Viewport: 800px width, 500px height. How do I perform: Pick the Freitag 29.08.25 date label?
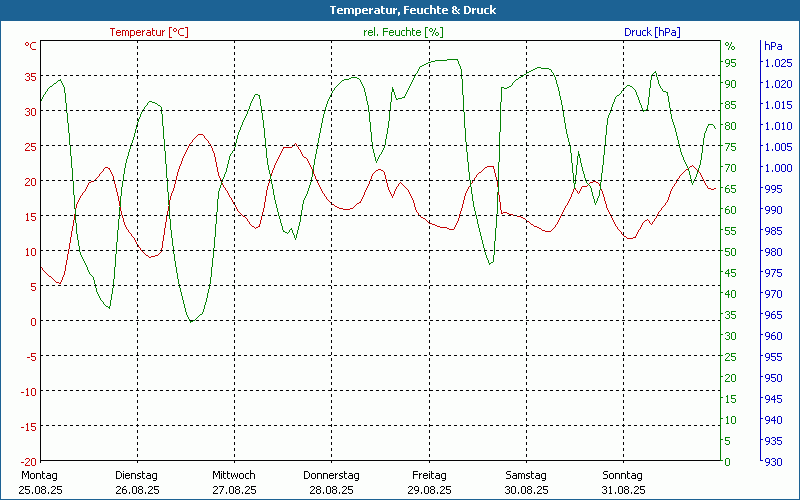429,482
